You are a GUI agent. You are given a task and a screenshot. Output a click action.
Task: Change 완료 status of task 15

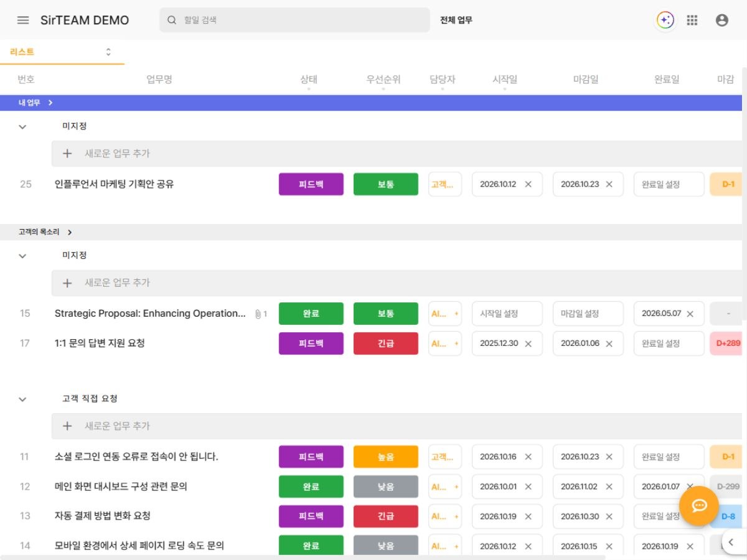311,314
